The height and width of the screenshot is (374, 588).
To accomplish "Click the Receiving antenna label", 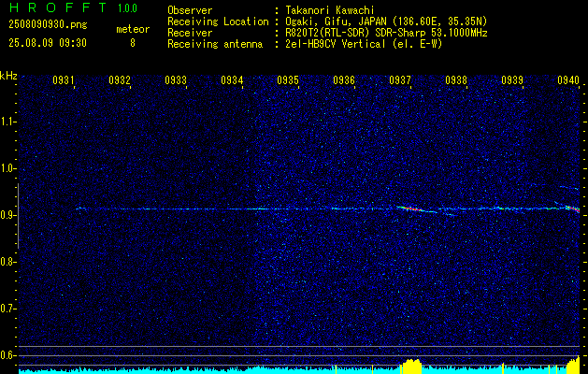I will point(215,44).
